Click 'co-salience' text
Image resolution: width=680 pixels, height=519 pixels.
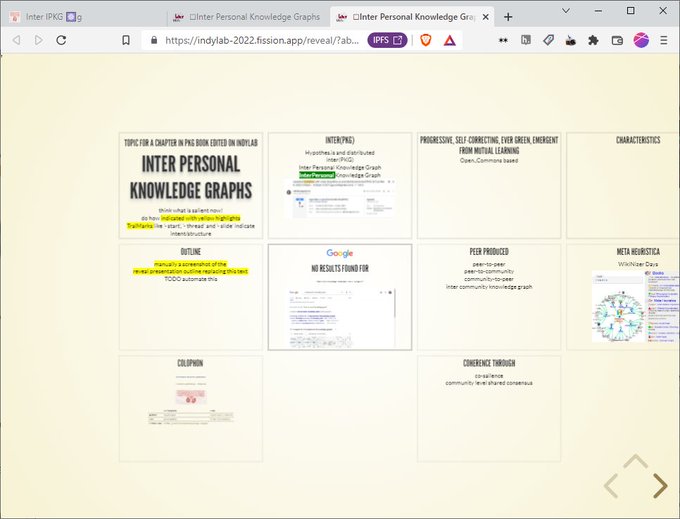pyautogui.click(x=489, y=376)
